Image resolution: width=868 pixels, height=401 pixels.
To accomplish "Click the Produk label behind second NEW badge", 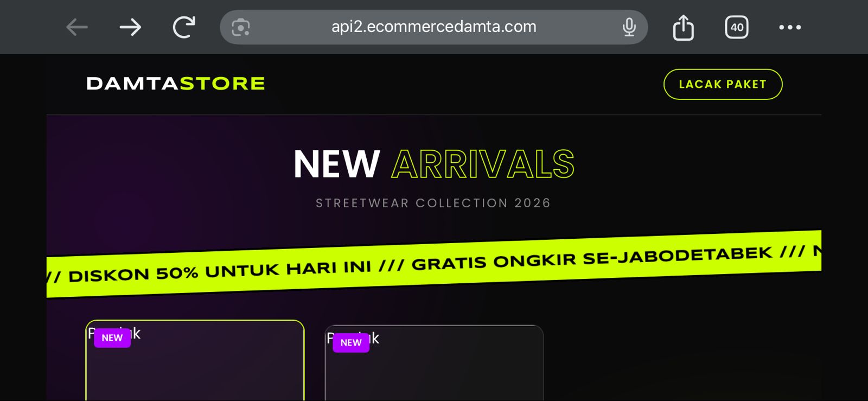I will [x=353, y=339].
